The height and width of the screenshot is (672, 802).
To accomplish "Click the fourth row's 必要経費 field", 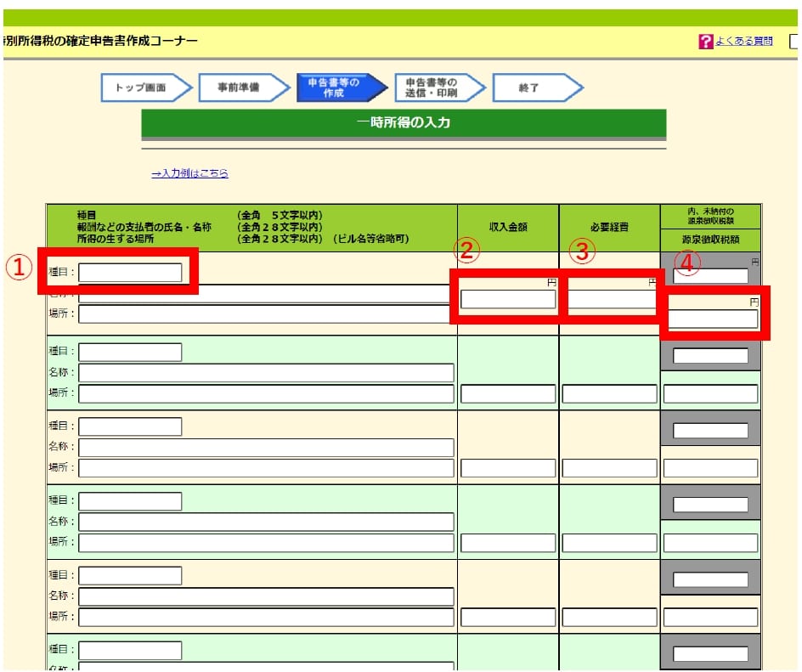I will [609, 543].
